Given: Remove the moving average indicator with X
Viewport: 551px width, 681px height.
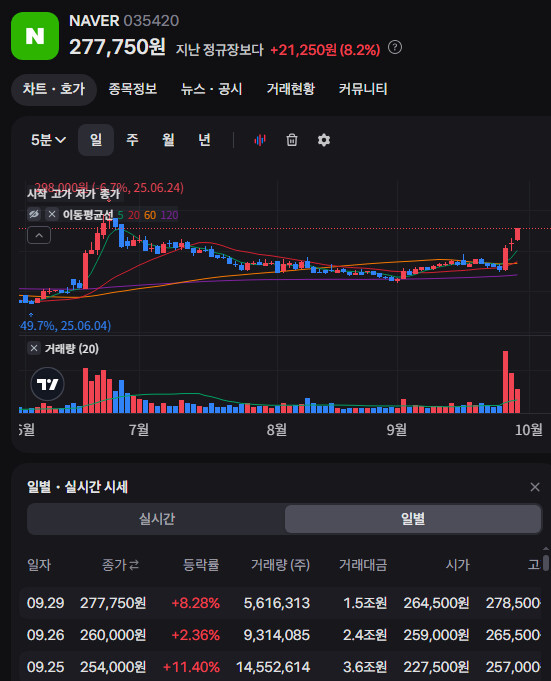Looking at the screenshot, I should coord(52,214).
